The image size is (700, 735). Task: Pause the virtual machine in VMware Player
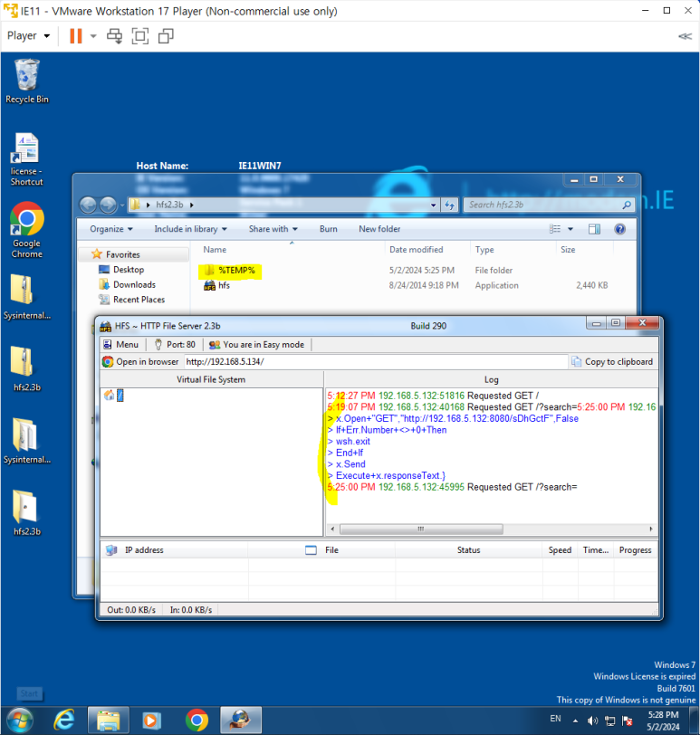pos(75,35)
